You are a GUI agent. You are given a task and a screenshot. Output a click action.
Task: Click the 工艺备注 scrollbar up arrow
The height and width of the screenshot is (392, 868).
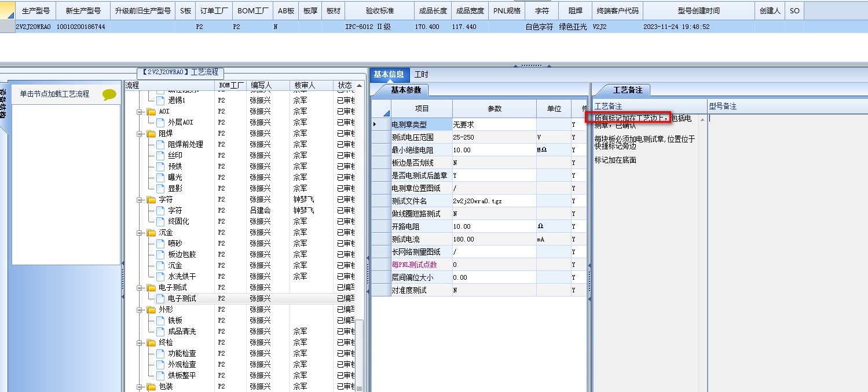pos(703,119)
